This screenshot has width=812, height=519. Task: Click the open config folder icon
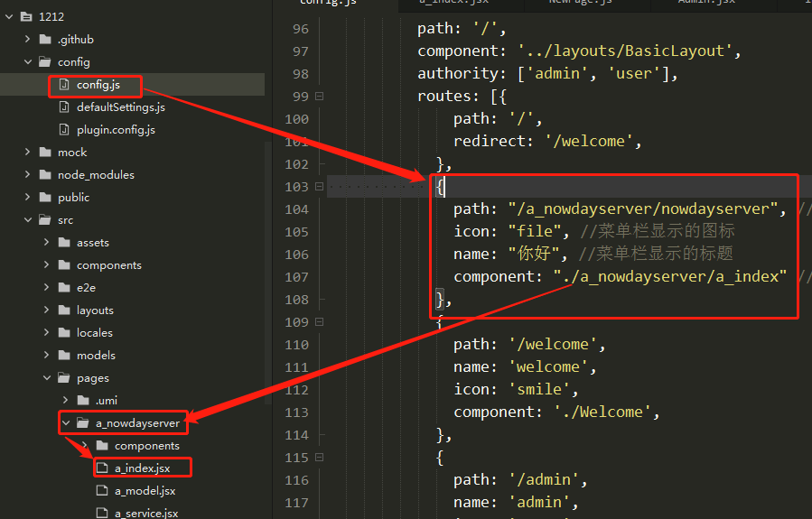45,62
